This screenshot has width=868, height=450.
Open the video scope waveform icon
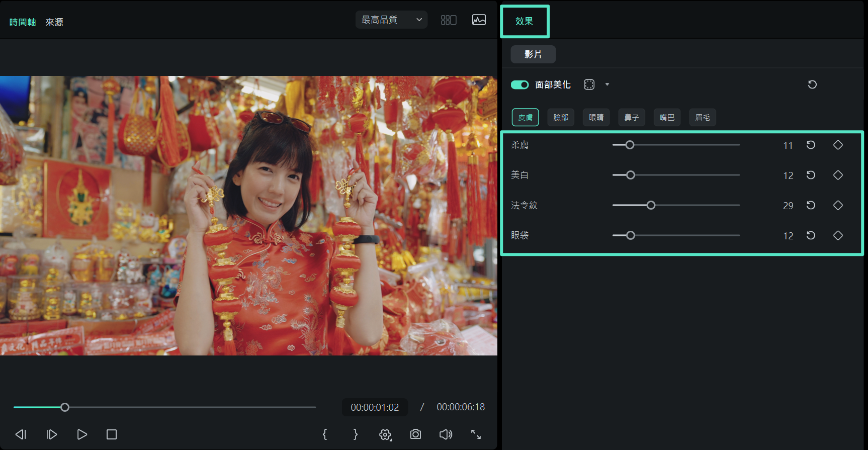[x=479, y=20]
